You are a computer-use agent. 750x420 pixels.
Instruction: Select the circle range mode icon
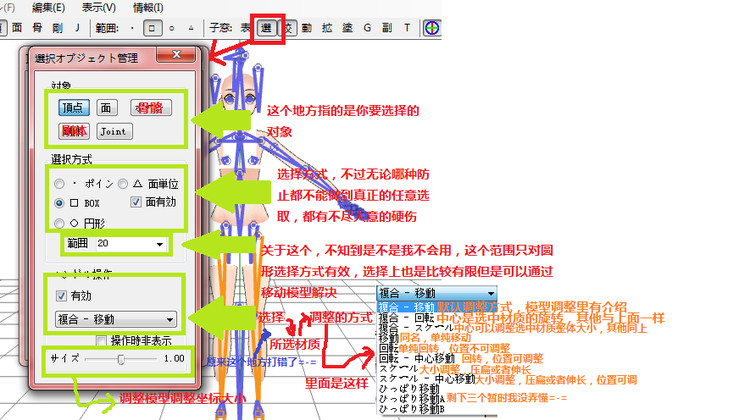172,28
